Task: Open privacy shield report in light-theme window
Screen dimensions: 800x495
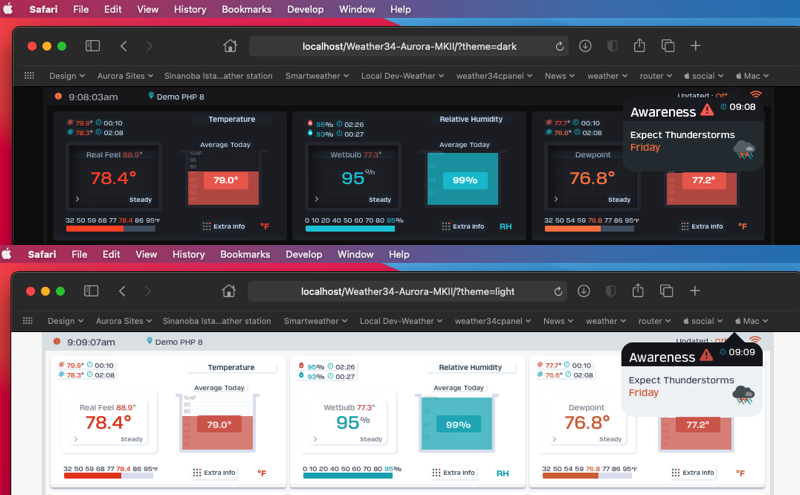Action: [x=611, y=291]
